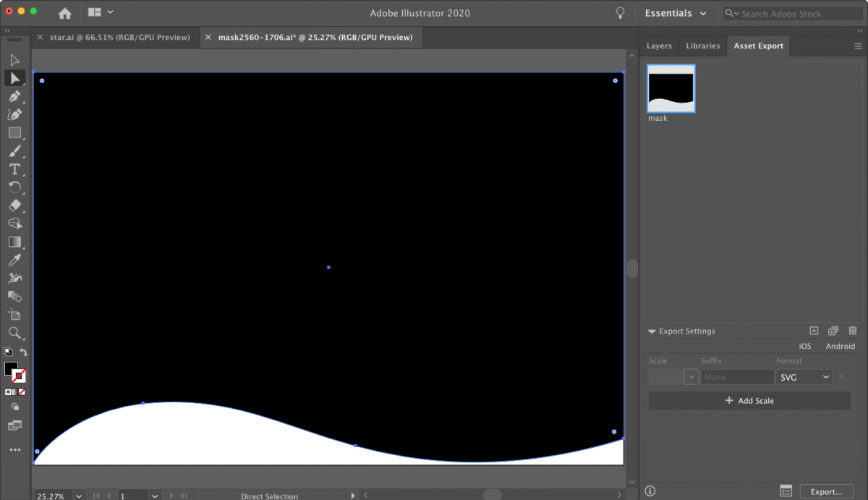Switch to the Libraries tab

click(x=703, y=46)
